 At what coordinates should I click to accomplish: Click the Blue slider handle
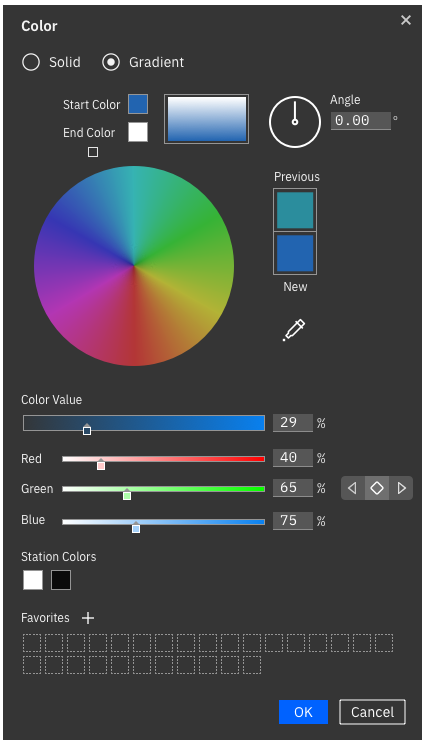click(x=136, y=528)
